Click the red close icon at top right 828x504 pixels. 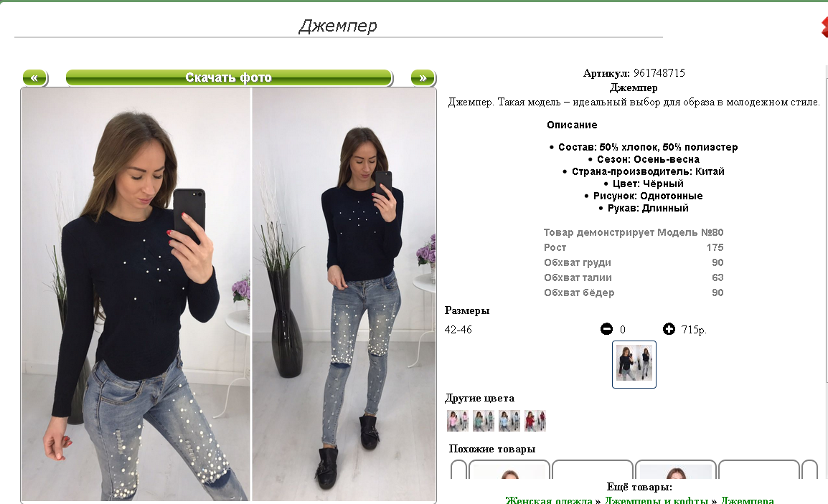pyautogui.click(x=824, y=27)
